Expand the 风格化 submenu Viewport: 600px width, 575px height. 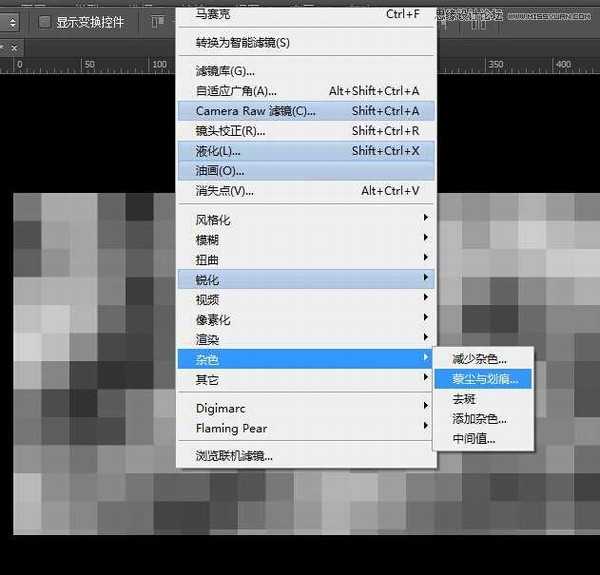tap(213, 220)
